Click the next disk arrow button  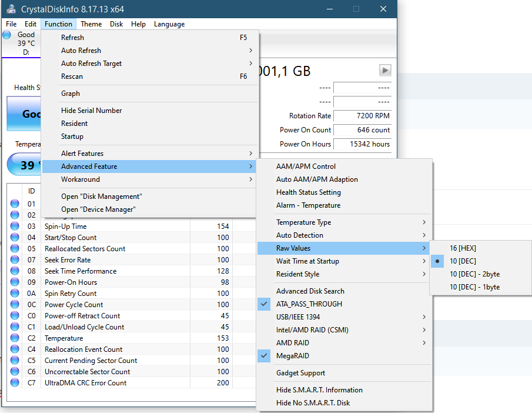385,71
